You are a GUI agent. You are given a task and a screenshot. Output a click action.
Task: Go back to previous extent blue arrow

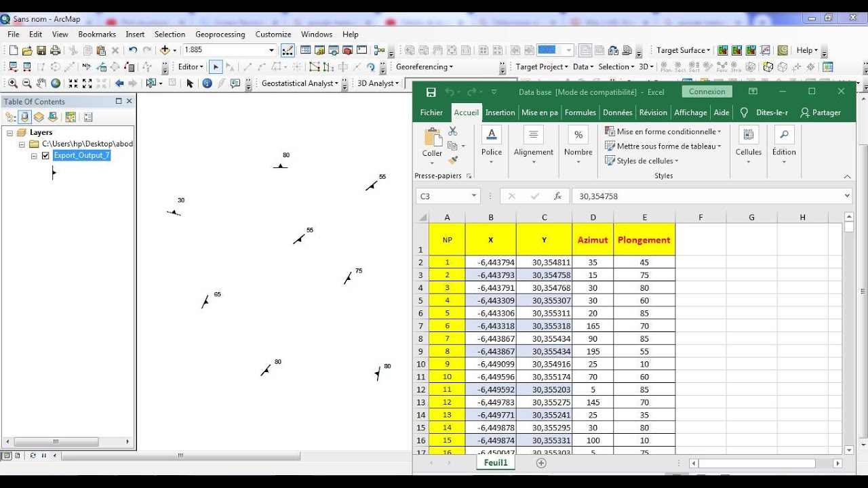tap(119, 83)
